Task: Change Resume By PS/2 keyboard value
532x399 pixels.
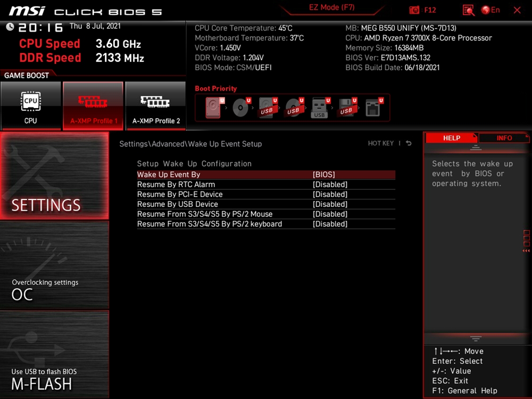Action: (330, 223)
